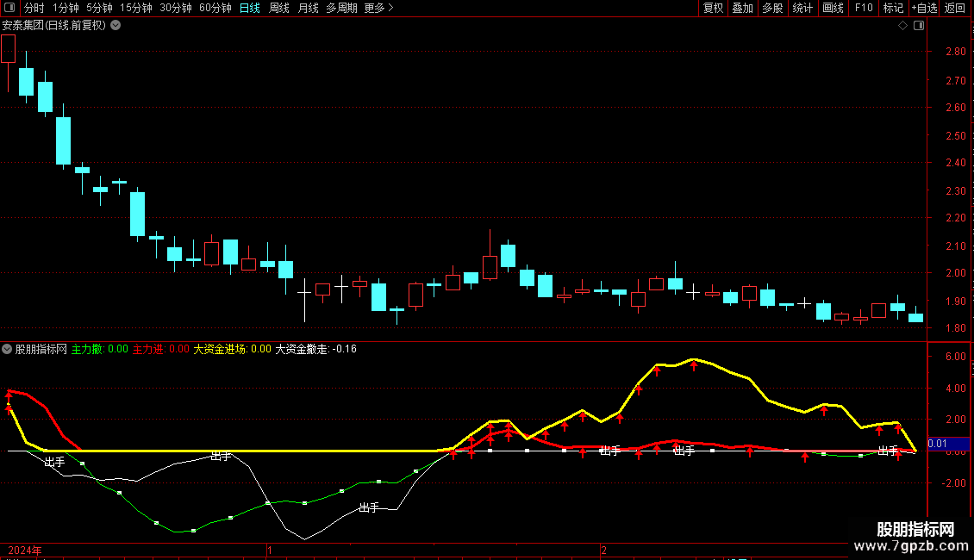Click the month 1 marker on time axis

[270, 550]
